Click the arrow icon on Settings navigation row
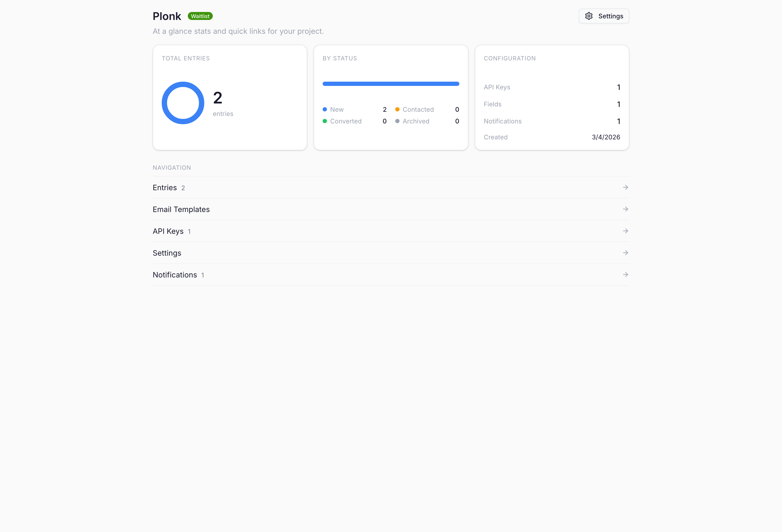782x532 pixels. pos(625,253)
